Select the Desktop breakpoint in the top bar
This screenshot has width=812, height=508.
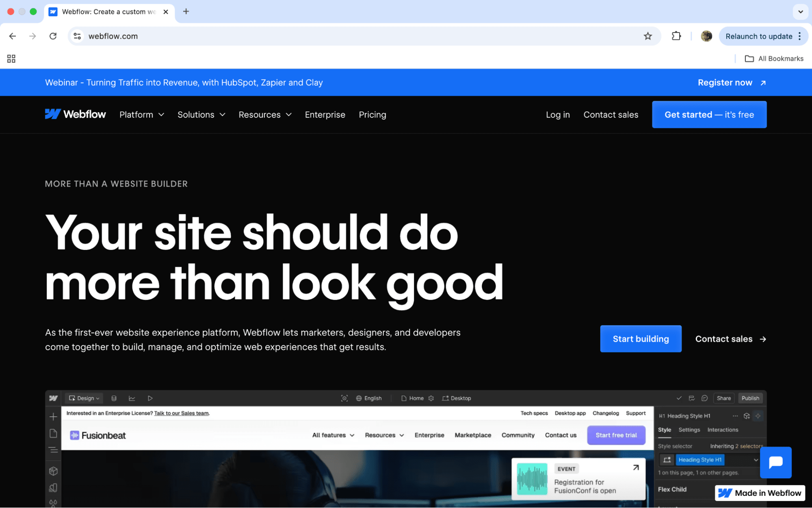coord(457,398)
